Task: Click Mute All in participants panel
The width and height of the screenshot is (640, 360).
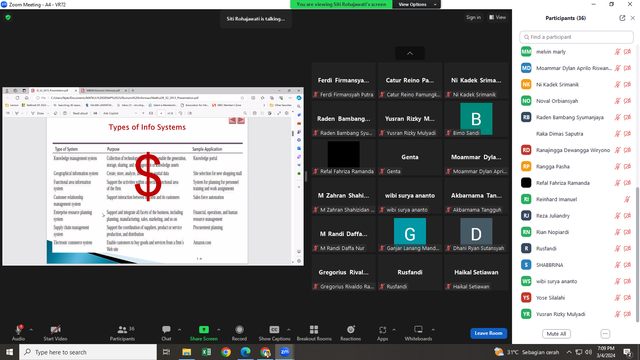Action: point(556,333)
